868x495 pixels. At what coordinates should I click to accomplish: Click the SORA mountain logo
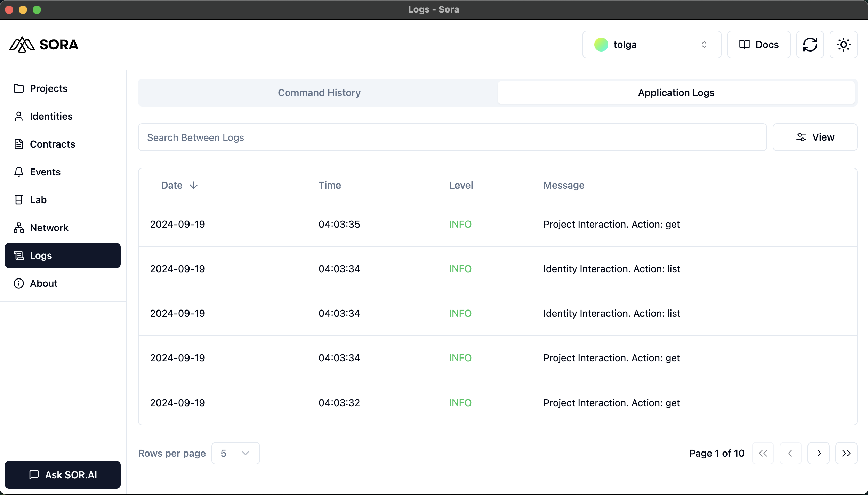[x=22, y=45]
